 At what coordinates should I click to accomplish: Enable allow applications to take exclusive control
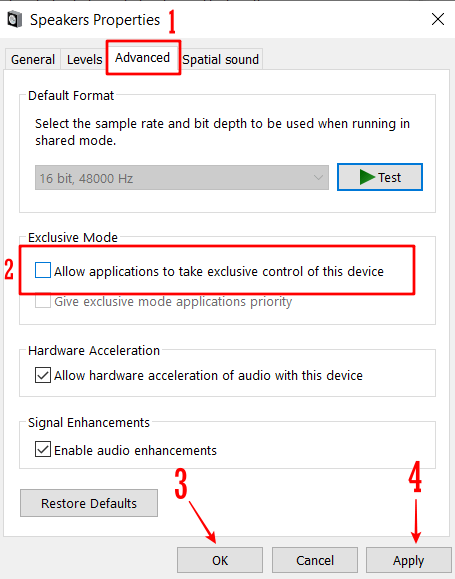[x=43, y=270]
